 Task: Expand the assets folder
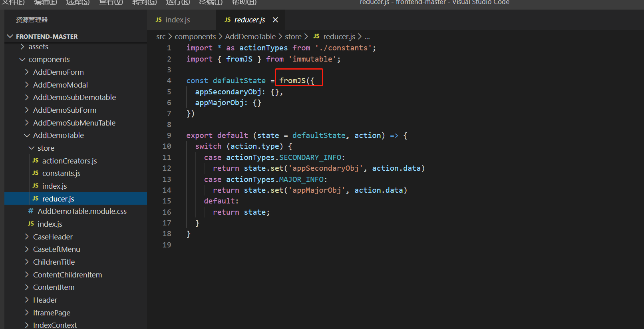(22, 47)
